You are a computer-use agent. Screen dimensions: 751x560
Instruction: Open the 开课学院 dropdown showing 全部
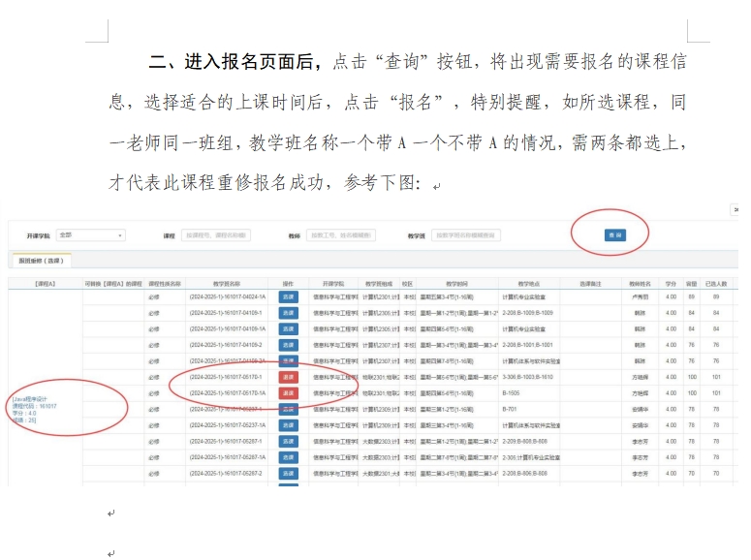[90, 235]
